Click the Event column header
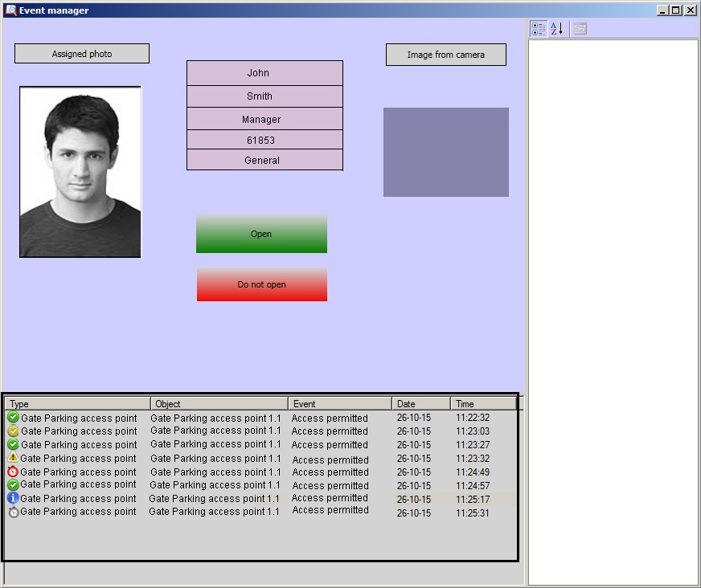Viewport: 701px width, 588px height. 339,403
